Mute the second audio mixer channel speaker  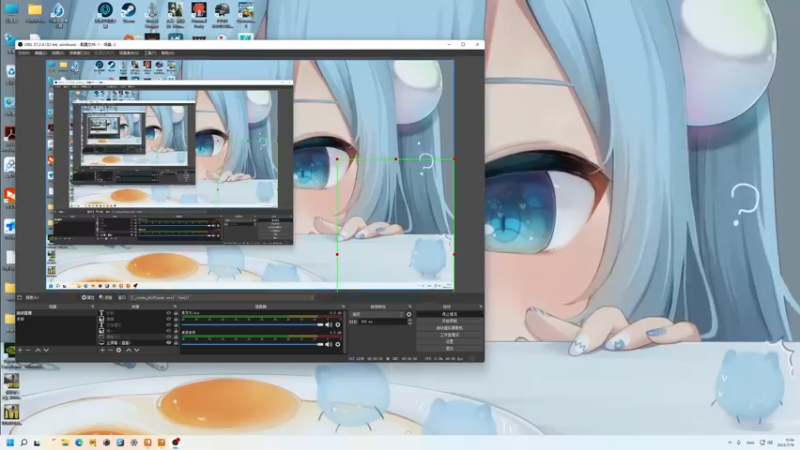click(x=329, y=344)
